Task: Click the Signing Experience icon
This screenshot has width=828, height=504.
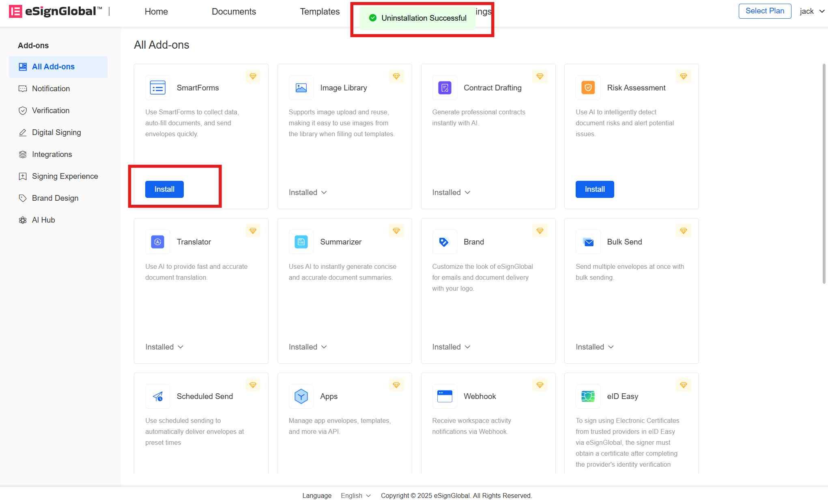Action: click(x=23, y=176)
